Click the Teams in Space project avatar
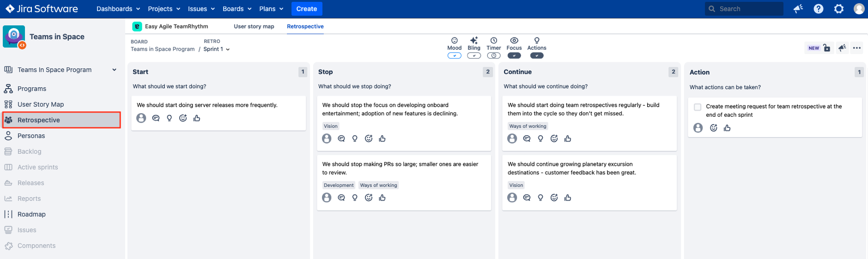868x259 pixels. click(x=14, y=36)
